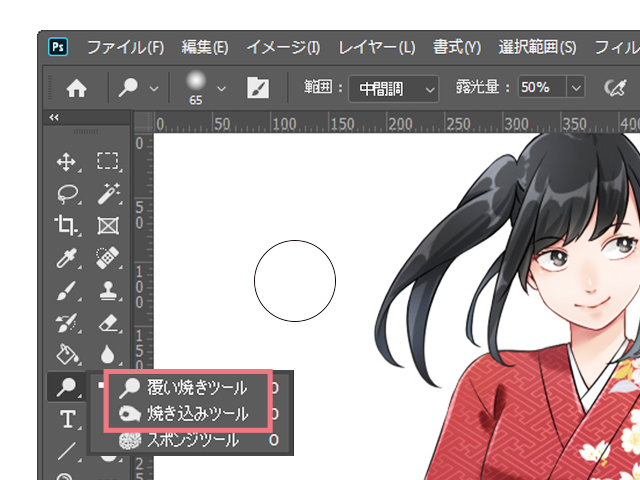Select the Frame tool
This screenshot has height=480, width=640.
tap(108, 226)
